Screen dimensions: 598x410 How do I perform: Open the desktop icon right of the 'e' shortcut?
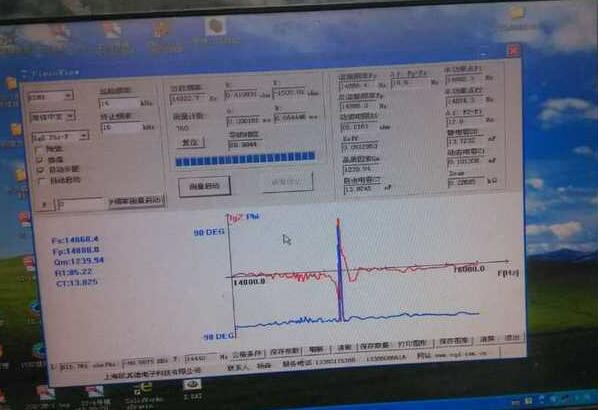(x=192, y=385)
